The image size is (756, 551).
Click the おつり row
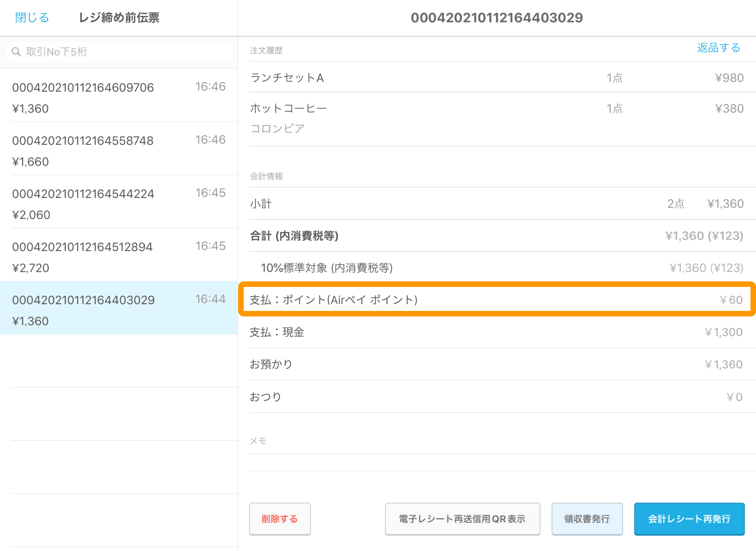502,397
